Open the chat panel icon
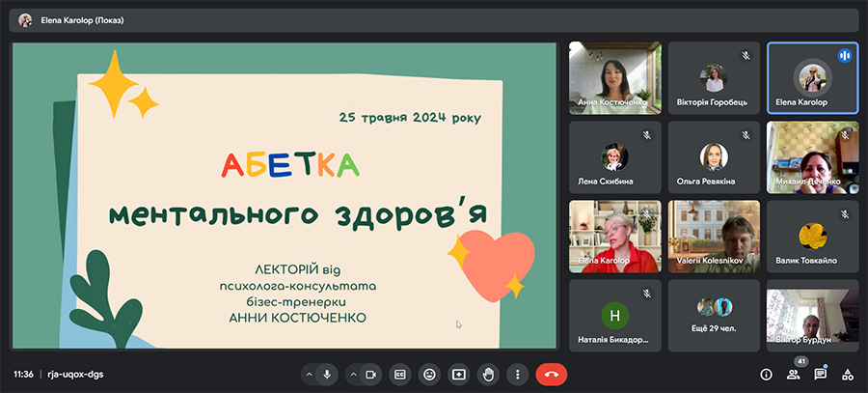Screen dimensions: 868x393 tap(821, 375)
